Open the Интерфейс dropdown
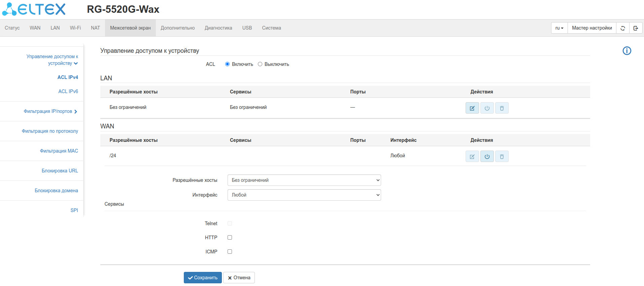This screenshot has height=286, width=644. click(304, 195)
